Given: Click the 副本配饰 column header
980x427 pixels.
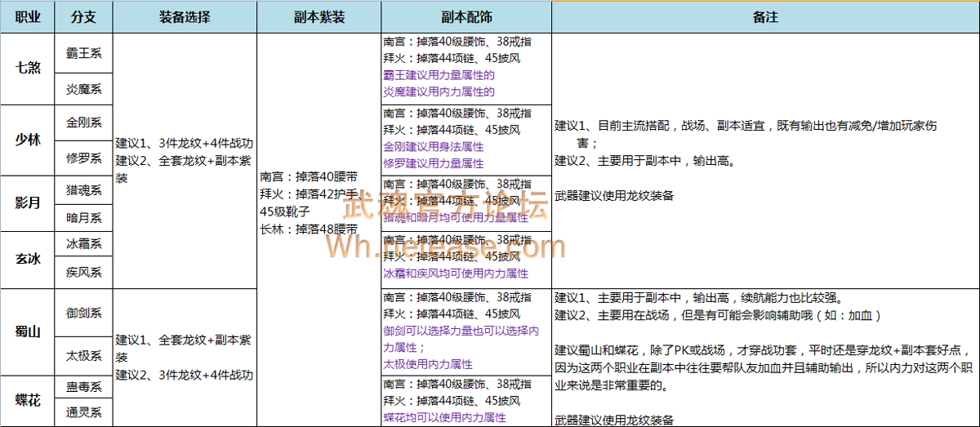Looking at the screenshot, I should tap(465, 17).
